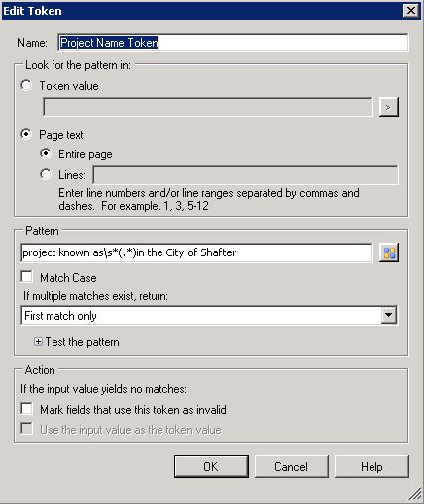Open the pattern builder icon button
Viewport: 424px width, 504px height.
pyautogui.click(x=389, y=252)
